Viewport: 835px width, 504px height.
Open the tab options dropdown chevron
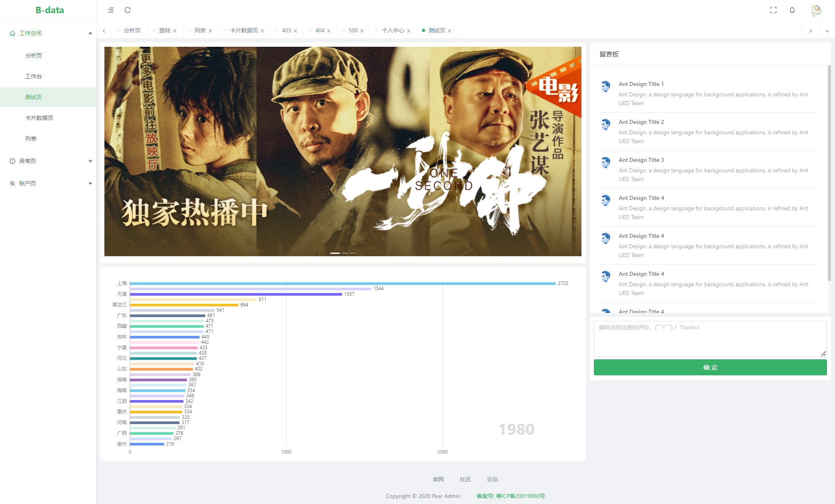pyautogui.click(x=827, y=31)
